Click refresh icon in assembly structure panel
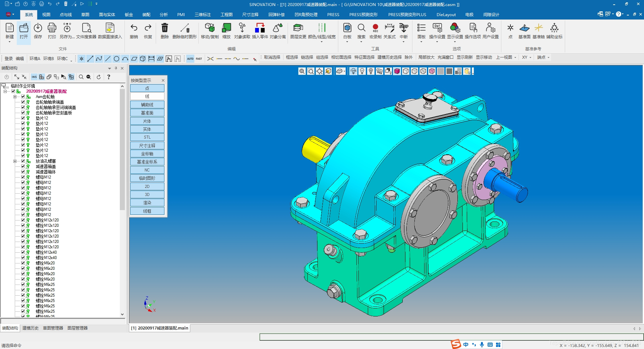This screenshot has width=644, height=349. 99,77
